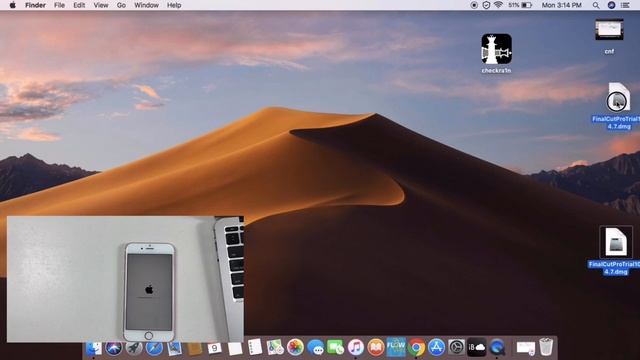640x360 pixels.
Task: Open the Apple menu
Action: (x=13, y=5)
